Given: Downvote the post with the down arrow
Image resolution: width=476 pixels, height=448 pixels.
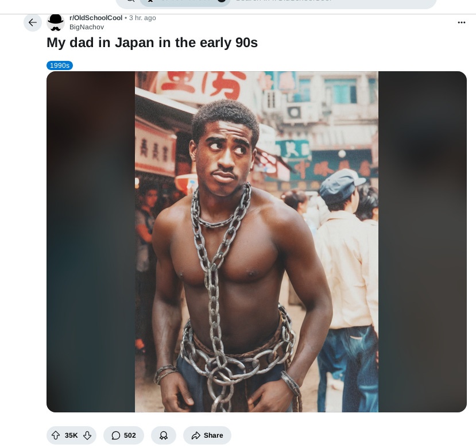Looking at the screenshot, I should tap(87, 435).
